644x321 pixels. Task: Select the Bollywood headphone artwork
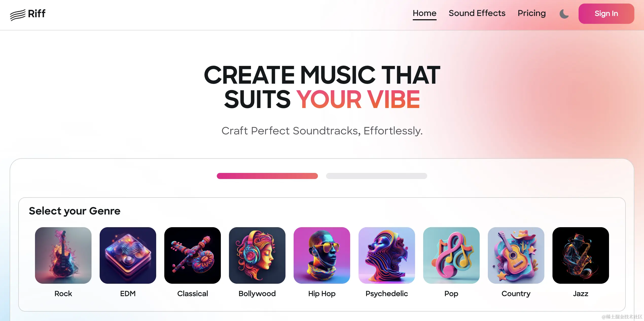257,255
